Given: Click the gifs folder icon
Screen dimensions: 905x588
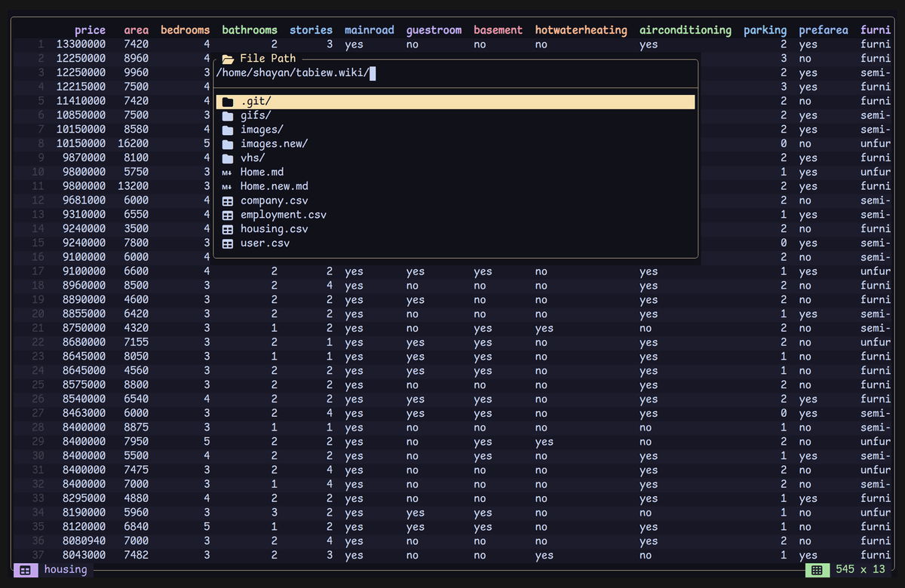Looking at the screenshot, I should (x=228, y=116).
